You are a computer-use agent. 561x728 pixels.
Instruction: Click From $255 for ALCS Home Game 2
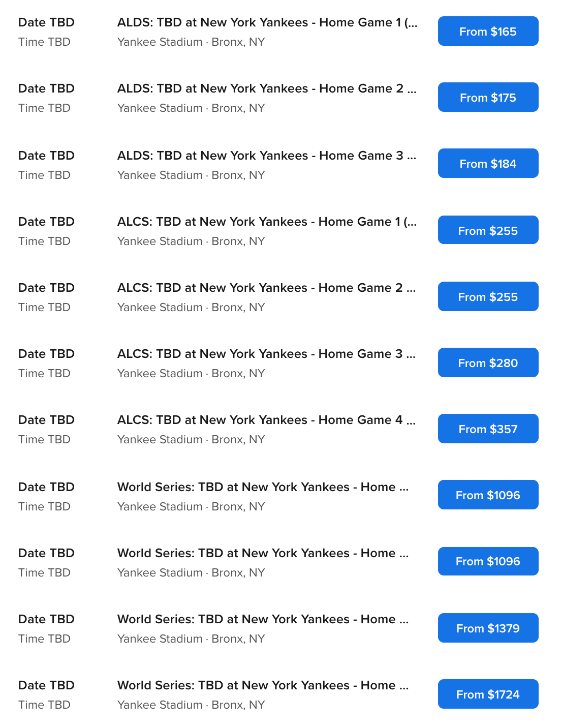(x=488, y=297)
